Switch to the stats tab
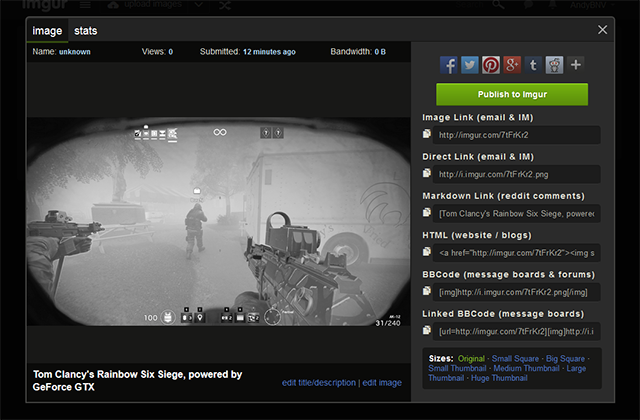Screen dimensions: 640x420 86,31
